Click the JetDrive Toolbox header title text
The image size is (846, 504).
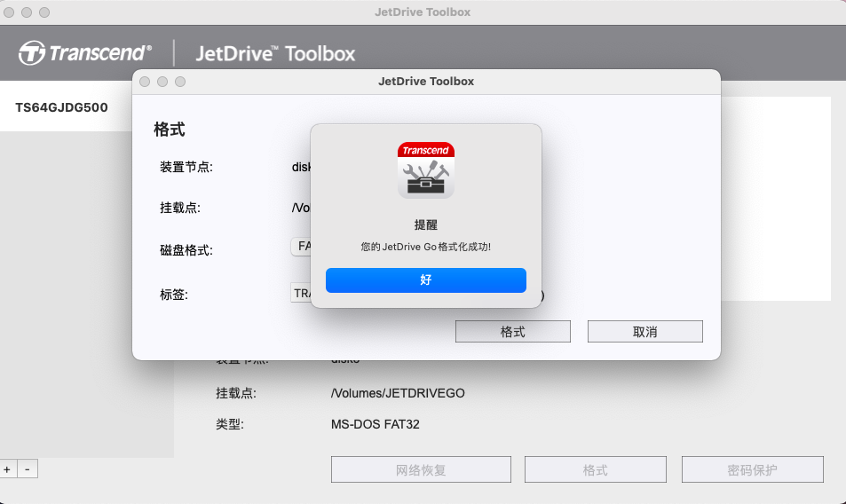pyautogui.click(x=275, y=53)
